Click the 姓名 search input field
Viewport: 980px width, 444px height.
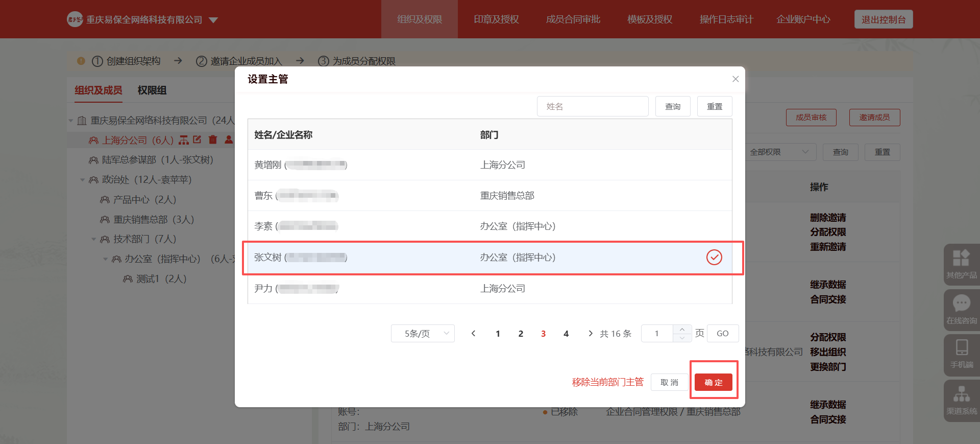592,106
